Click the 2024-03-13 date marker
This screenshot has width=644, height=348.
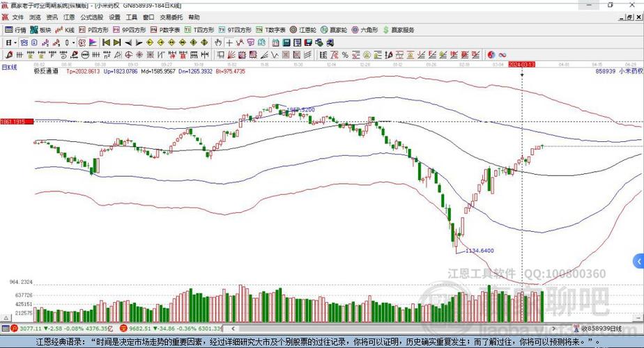521,64
